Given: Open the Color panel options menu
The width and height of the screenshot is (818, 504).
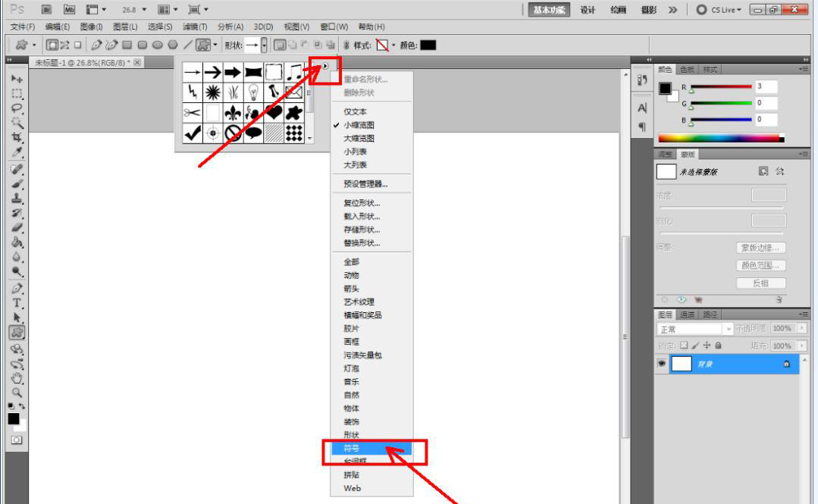Looking at the screenshot, I should tap(804, 69).
